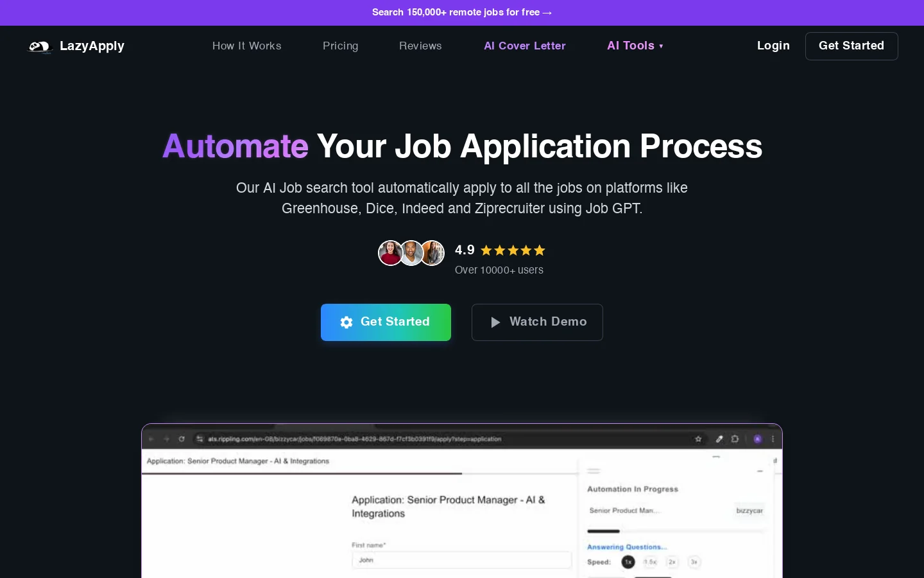This screenshot has width=924, height=578.
Task: Click the drag handle on the automation panel
Action: click(594, 471)
